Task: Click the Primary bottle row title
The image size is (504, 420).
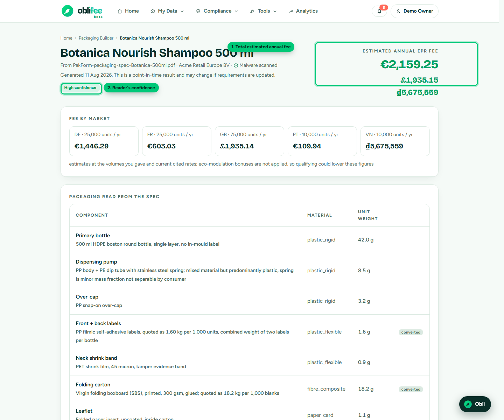Action: pos(93,236)
